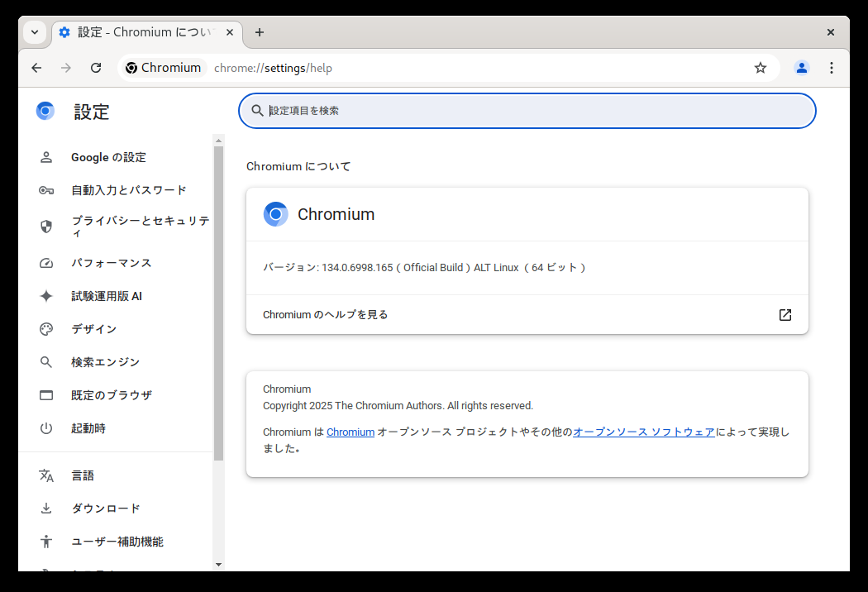This screenshot has height=592, width=868.
Task: Click the Chromium open source project link
Action: click(x=351, y=432)
